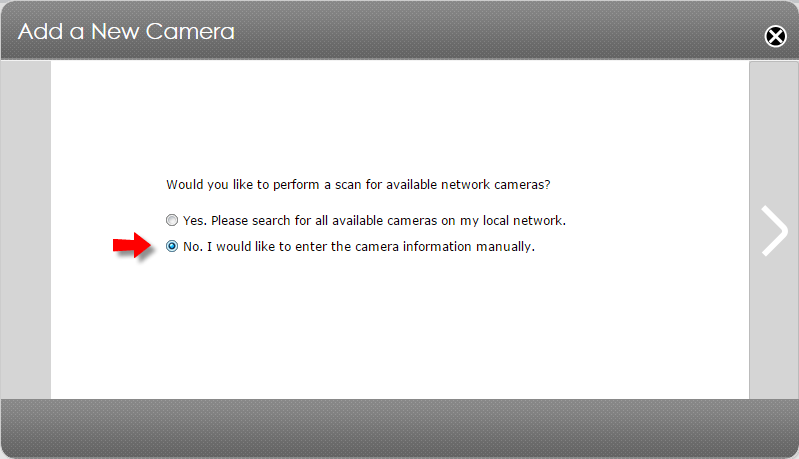799x459 pixels.
Task: Click the empty header bar beside the title
Action: [x=499, y=31]
